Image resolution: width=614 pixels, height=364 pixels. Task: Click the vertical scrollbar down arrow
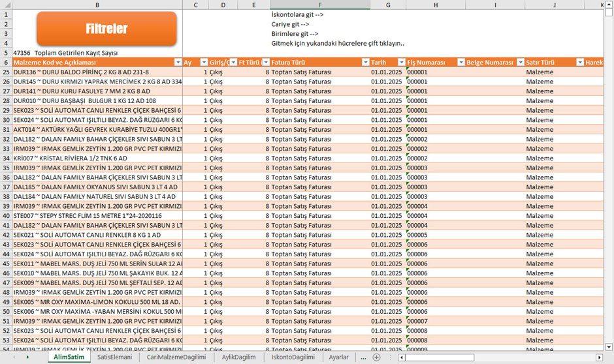pyautogui.click(x=609, y=347)
